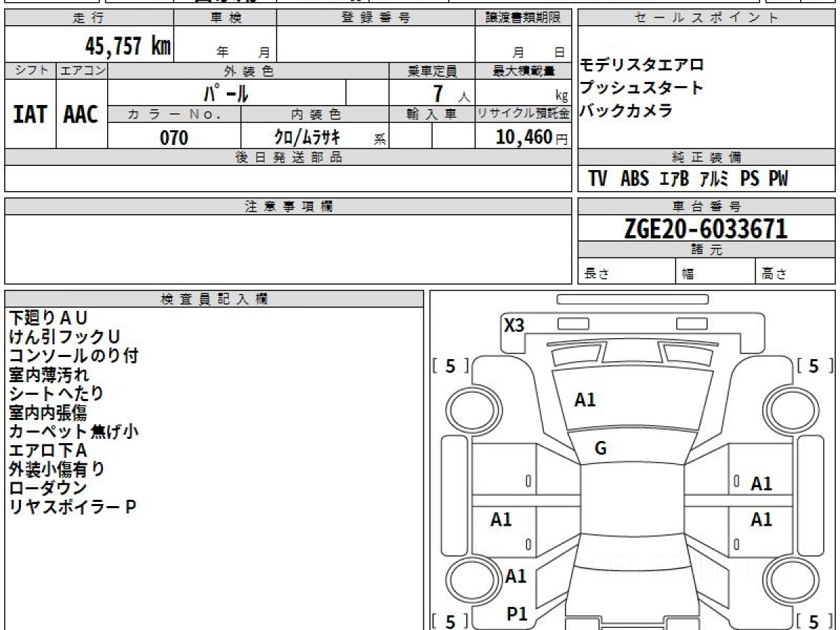Select the 外装小傷有り note
Image resolution: width=840 pixels, height=630 pixels.
(x=57, y=469)
